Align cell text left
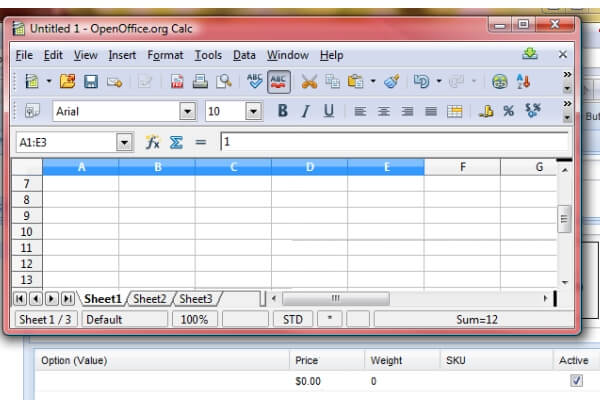 pos(360,111)
